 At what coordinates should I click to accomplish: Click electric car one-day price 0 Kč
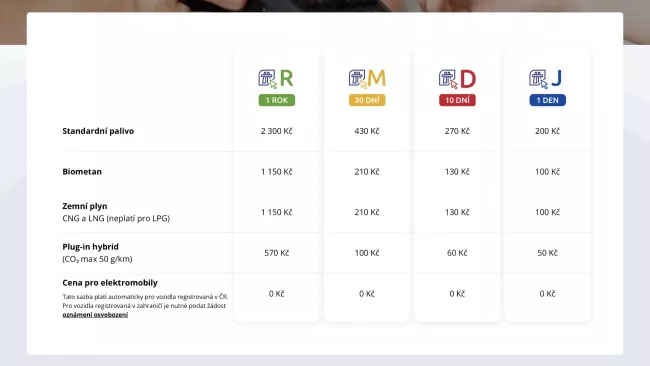(x=548, y=293)
